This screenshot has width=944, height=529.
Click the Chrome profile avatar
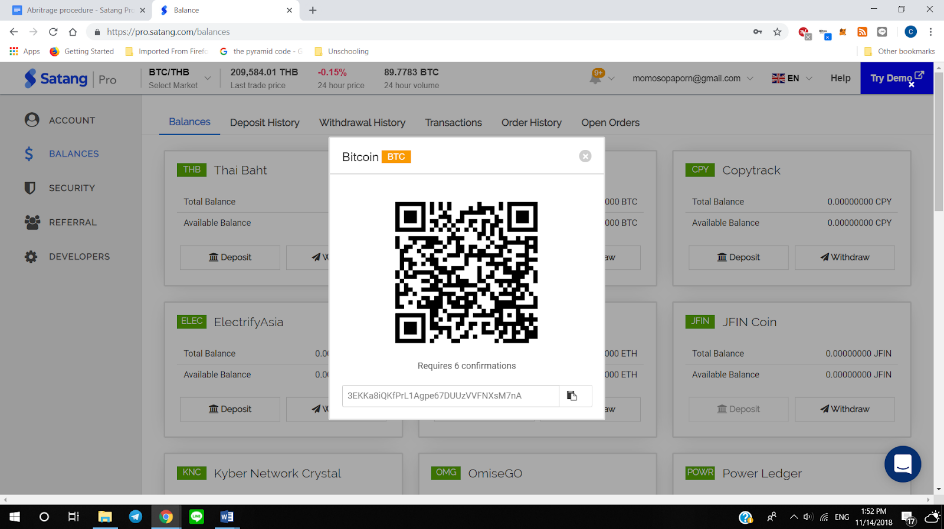coord(910,32)
